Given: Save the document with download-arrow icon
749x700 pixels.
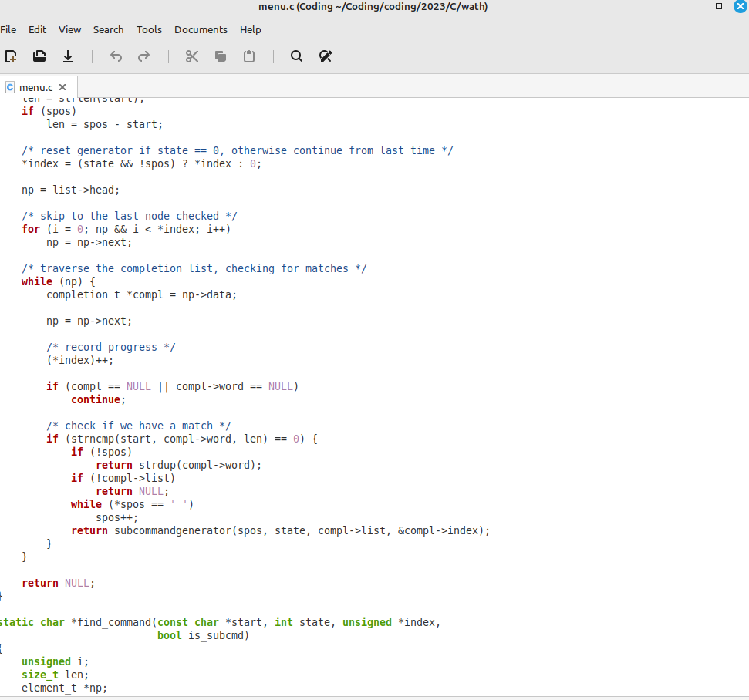Looking at the screenshot, I should (x=68, y=56).
